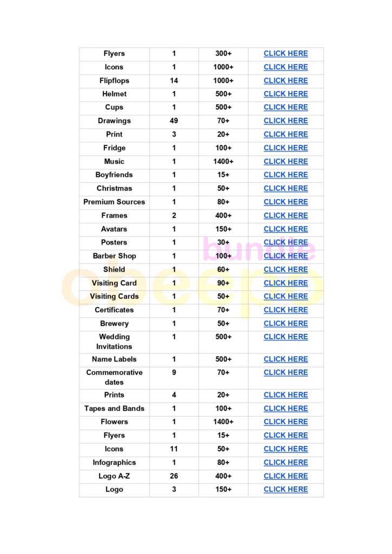392x554 pixels.
Task: Open the Wedding Invitations CLICK HERE link
Action: click(285, 337)
